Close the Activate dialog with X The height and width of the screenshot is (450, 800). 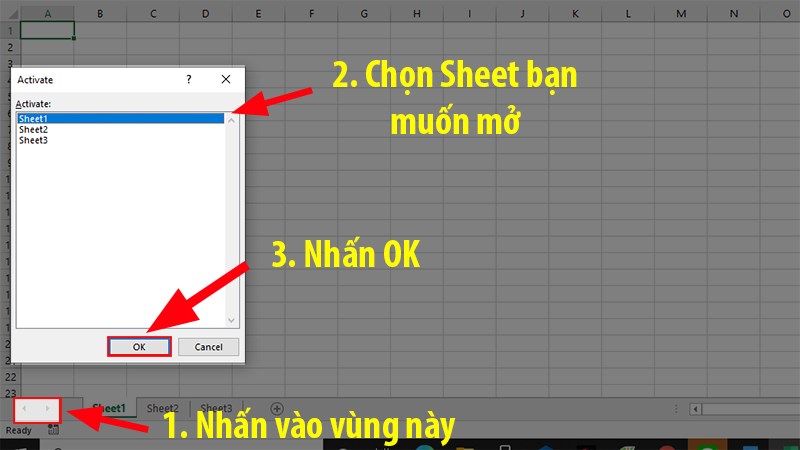(226, 79)
